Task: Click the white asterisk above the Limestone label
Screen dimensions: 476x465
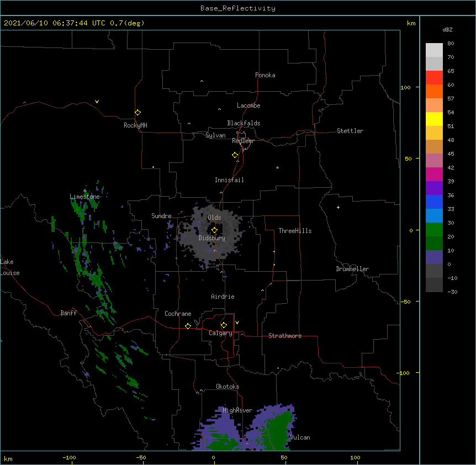Action: tap(84, 191)
